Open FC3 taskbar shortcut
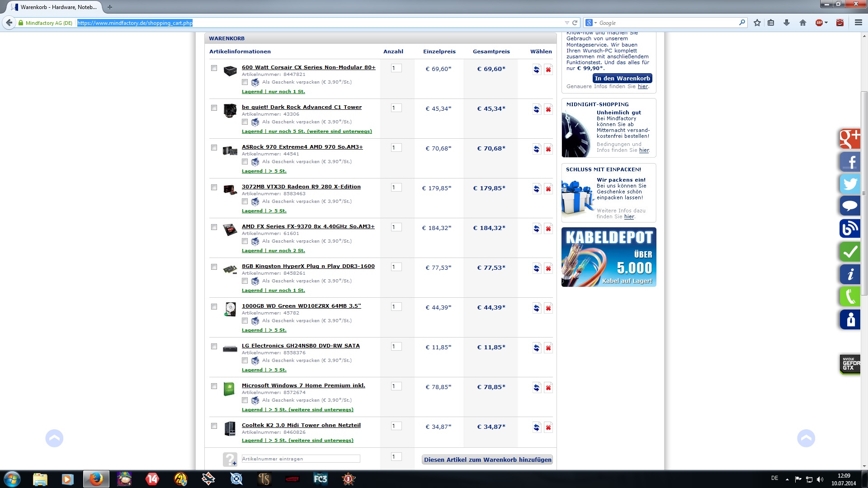This screenshot has height=488, width=868. pos(320,479)
